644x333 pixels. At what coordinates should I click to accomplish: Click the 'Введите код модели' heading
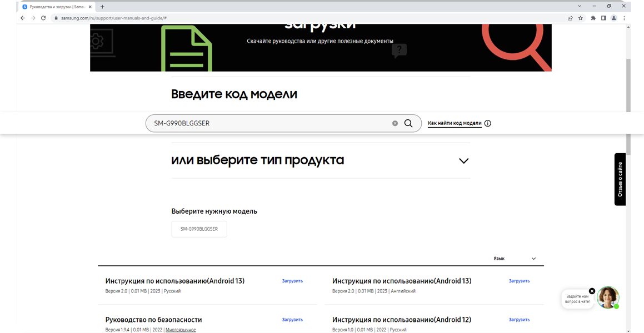[x=234, y=94]
